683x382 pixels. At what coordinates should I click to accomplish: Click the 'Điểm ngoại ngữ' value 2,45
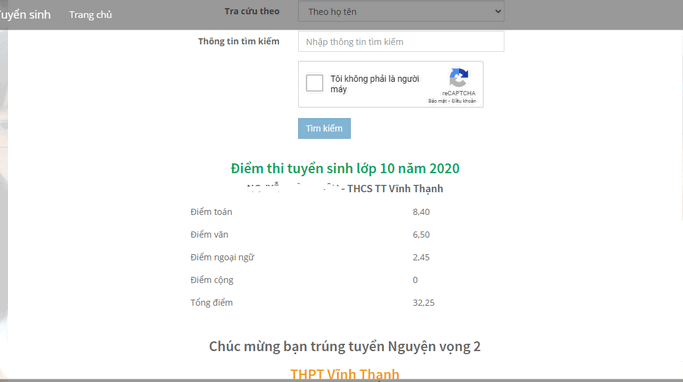(x=421, y=257)
